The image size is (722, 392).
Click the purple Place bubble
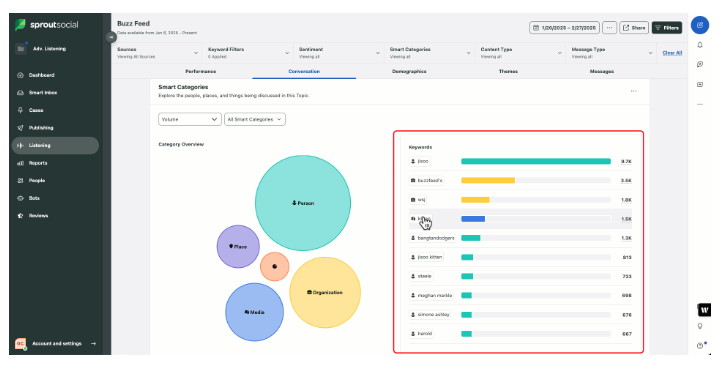pos(238,246)
